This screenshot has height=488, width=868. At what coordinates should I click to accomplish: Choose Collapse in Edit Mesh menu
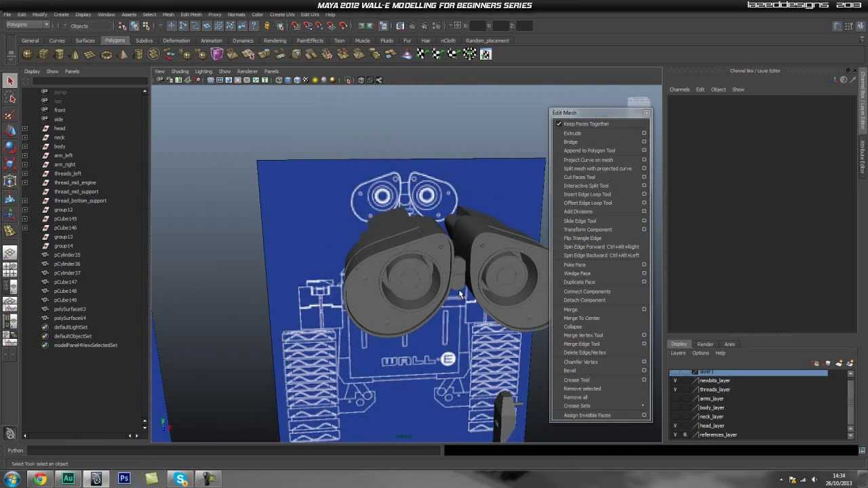pos(572,327)
